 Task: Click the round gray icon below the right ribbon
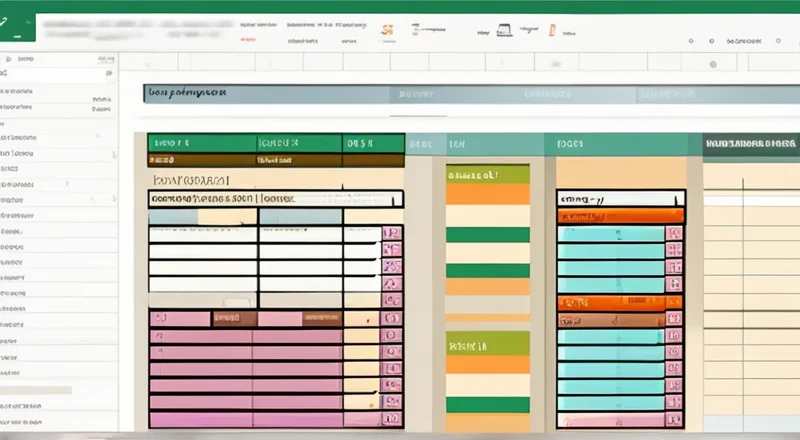coord(712,64)
